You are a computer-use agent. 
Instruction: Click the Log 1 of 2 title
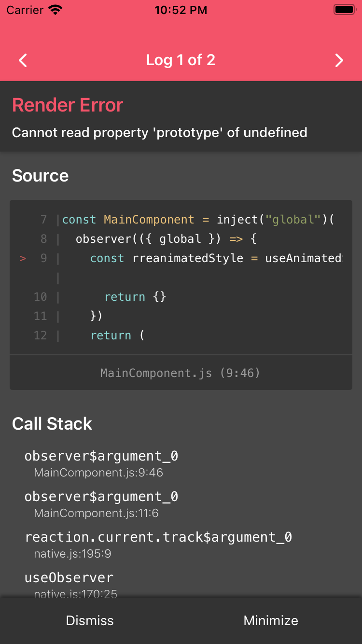coord(181,60)
